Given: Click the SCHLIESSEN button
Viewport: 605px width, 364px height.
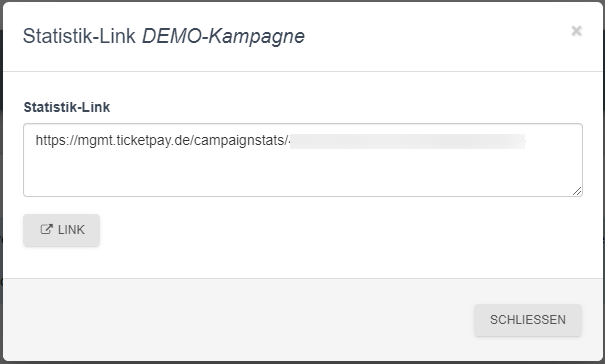Looking at the screenshot, I should pos(528,320).
